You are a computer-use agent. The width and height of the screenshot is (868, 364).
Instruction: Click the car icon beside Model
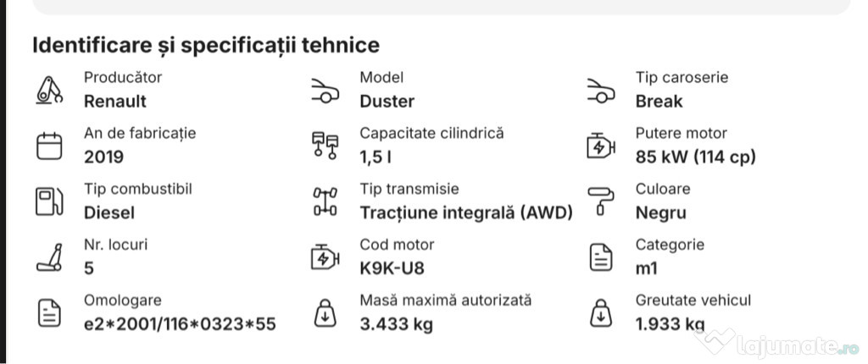pyautogui.click(x=325, y=91)
